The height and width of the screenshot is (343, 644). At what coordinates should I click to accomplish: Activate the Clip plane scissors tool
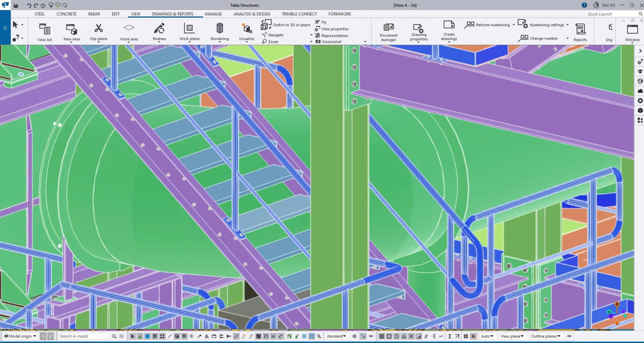click(x=98, y=32)
